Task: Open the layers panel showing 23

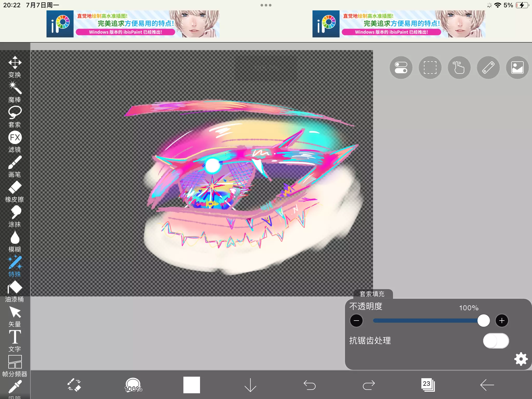Action: tap(428, 385)
